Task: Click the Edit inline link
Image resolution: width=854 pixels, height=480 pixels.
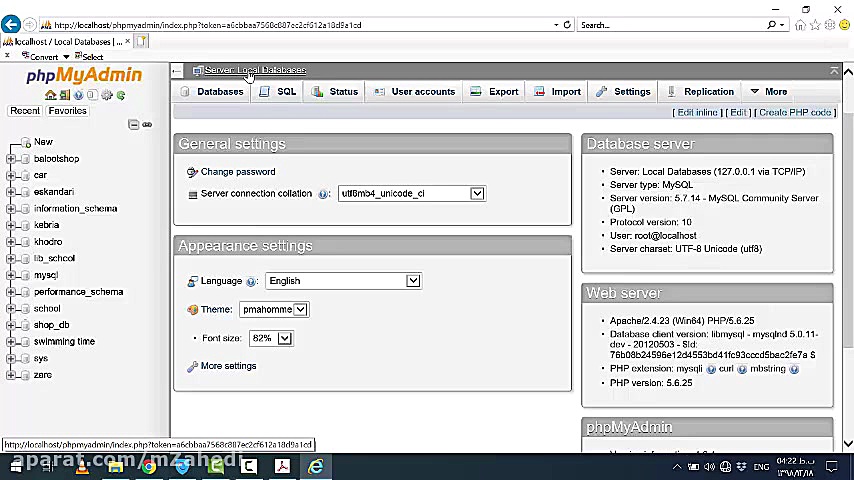Action: [697, 113]
